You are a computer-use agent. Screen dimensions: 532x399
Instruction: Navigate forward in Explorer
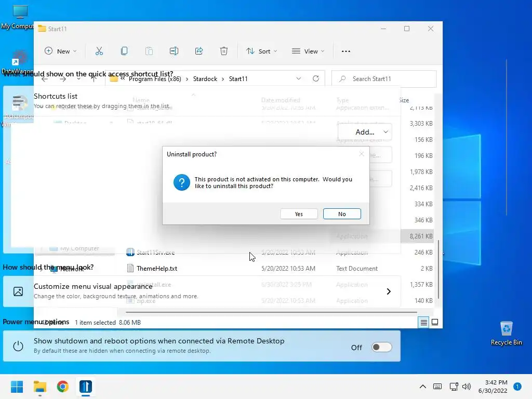63,79
